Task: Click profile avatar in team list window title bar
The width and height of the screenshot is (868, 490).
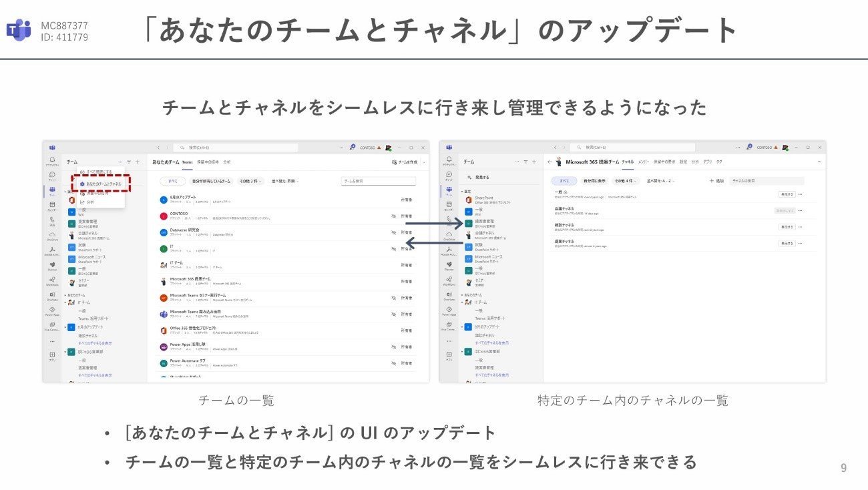Action: (x=388, y=147)
